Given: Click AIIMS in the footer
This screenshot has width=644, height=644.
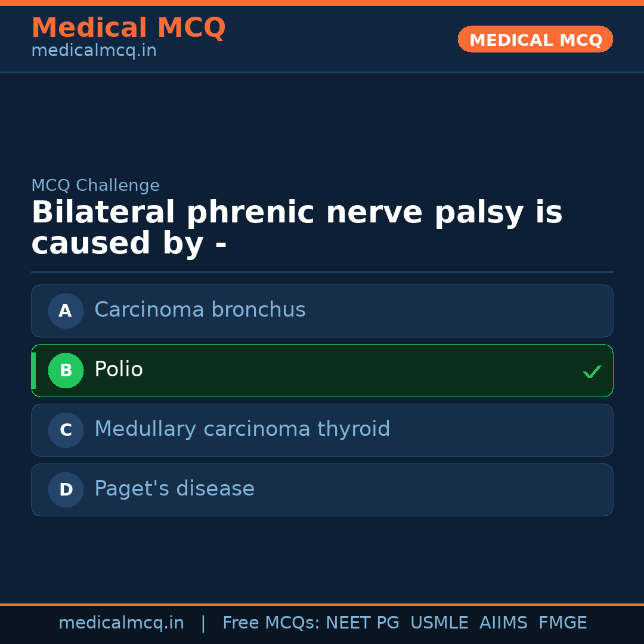Looking at the screenshot, I should point(503,623).
